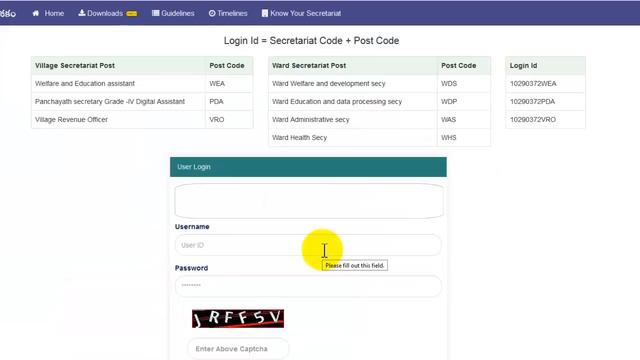Select the Login Id 10290372WEA cell
640x360 pixels.
545,83
